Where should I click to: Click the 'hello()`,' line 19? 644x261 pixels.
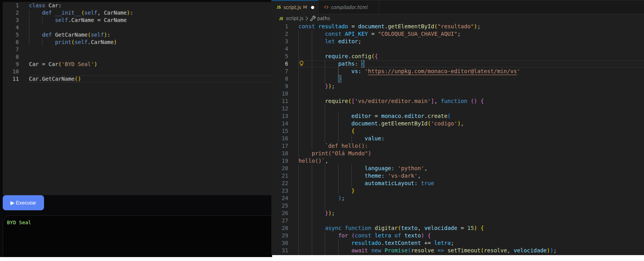(x=313, y=161)
